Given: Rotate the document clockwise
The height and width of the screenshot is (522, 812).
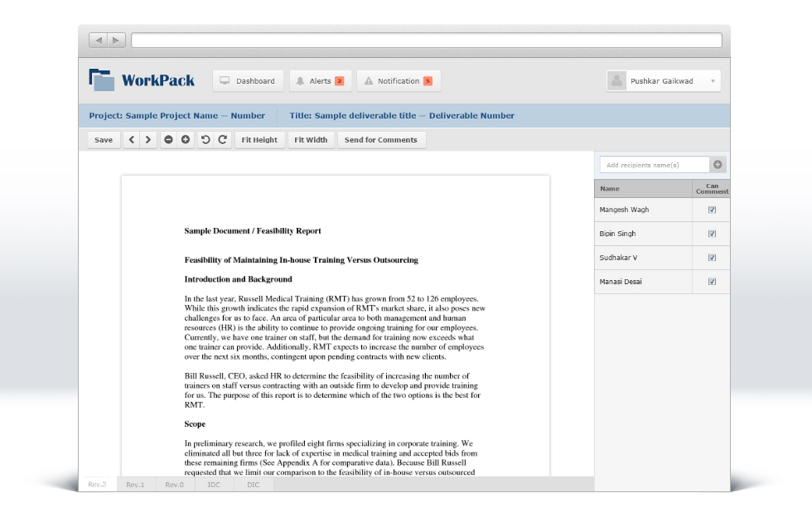Looking at the screenshot, I should pos(221,139).
